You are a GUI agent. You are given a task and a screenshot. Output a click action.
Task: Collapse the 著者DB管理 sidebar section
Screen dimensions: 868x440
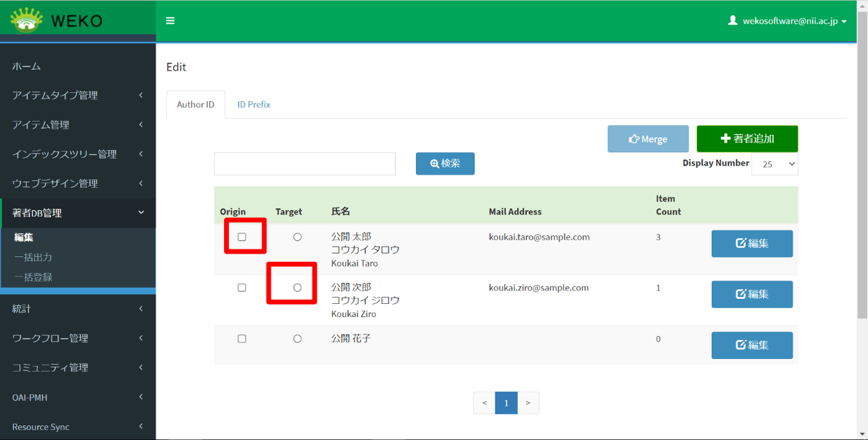[x=77, y=213]
